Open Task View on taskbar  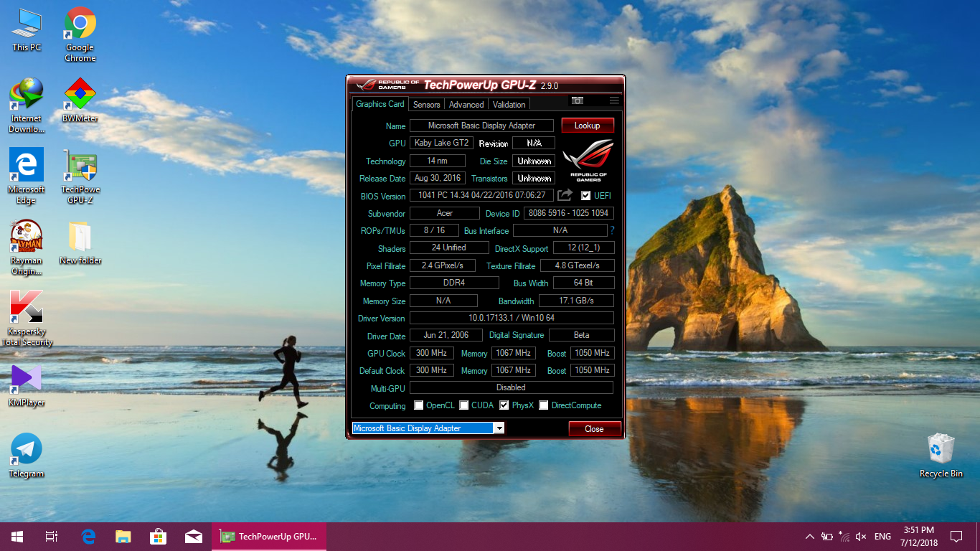51,536
